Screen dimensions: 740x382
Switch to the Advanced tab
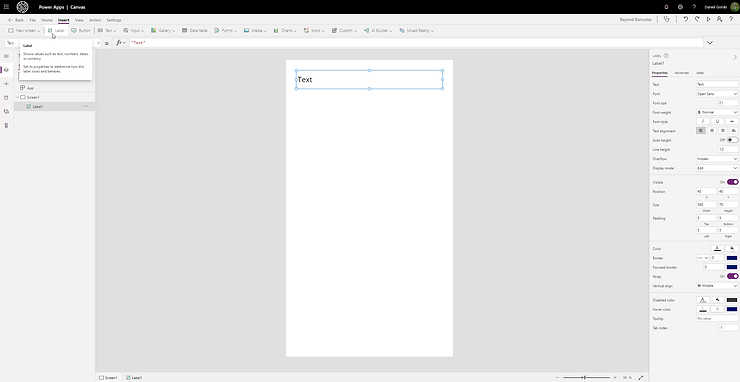tap(681, 73)
